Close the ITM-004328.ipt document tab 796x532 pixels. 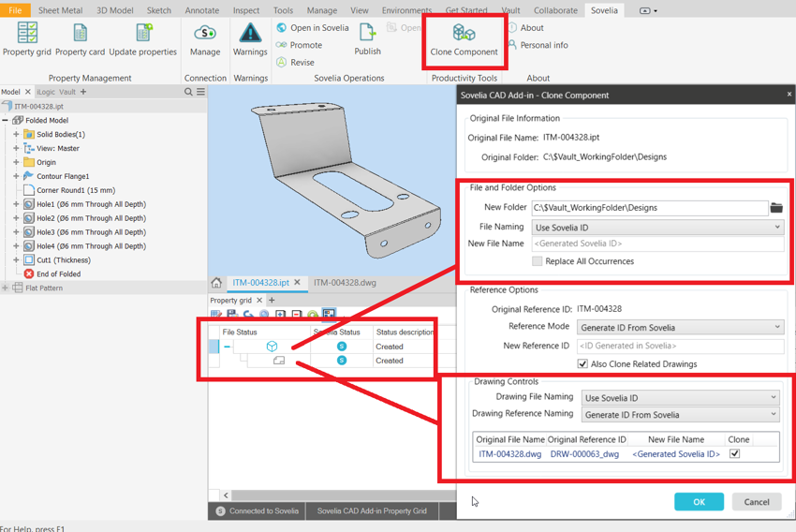(x=298, y=282)
